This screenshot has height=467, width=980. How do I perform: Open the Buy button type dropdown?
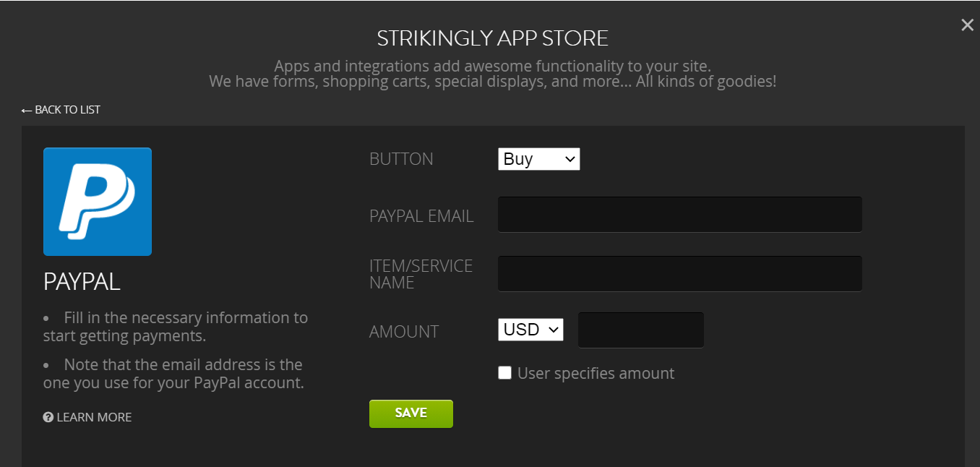[x=539, y=159]
